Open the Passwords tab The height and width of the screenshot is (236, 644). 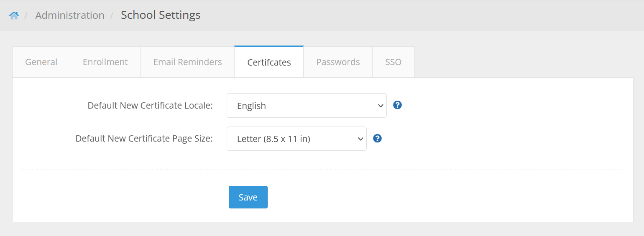338,62
